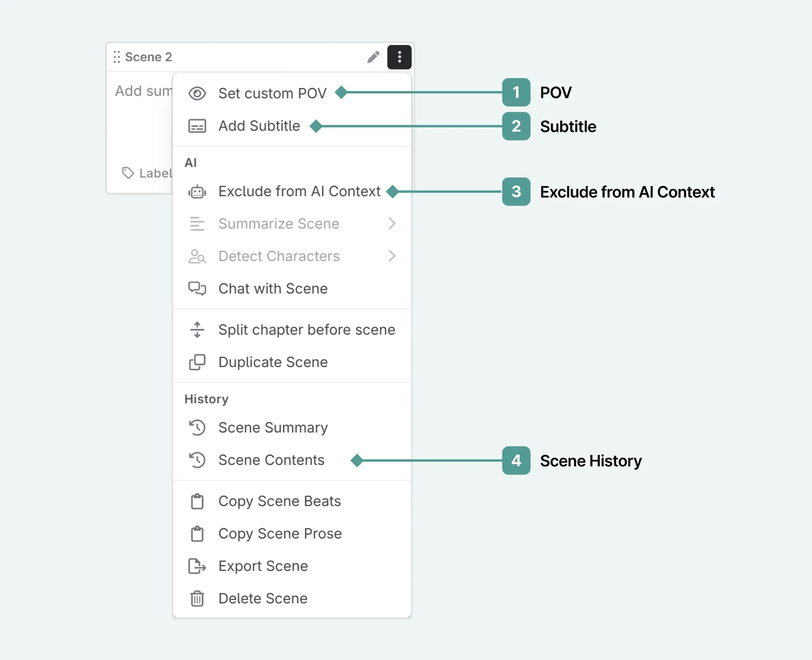Open the three-dot menu on Scene 2
The image size is (812, 660).
pyautogui.click(x=399, y=57)
